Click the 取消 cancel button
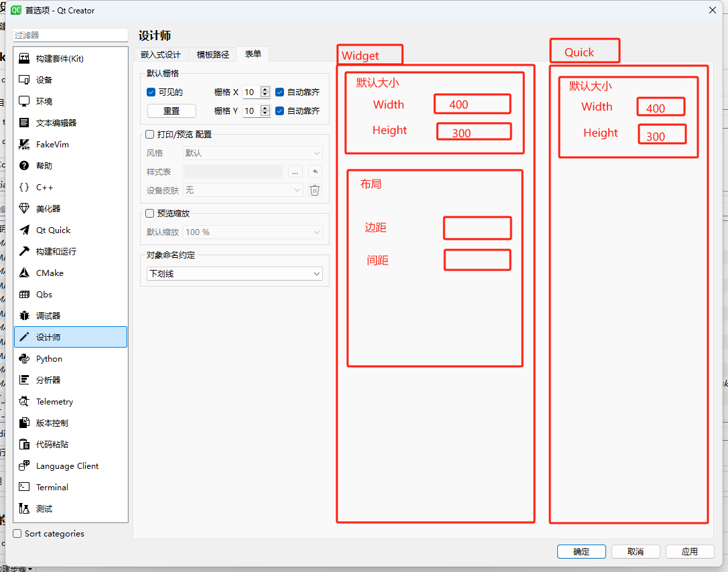 pos(636,552)
